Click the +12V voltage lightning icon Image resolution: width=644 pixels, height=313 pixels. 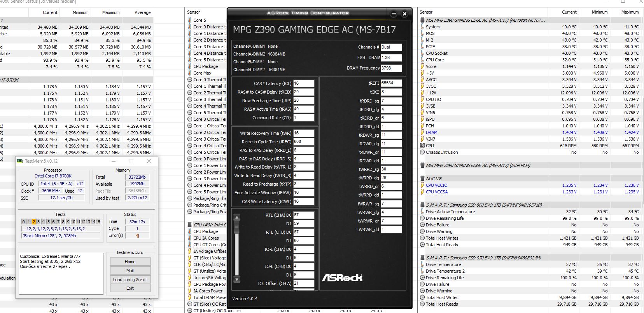422,93
